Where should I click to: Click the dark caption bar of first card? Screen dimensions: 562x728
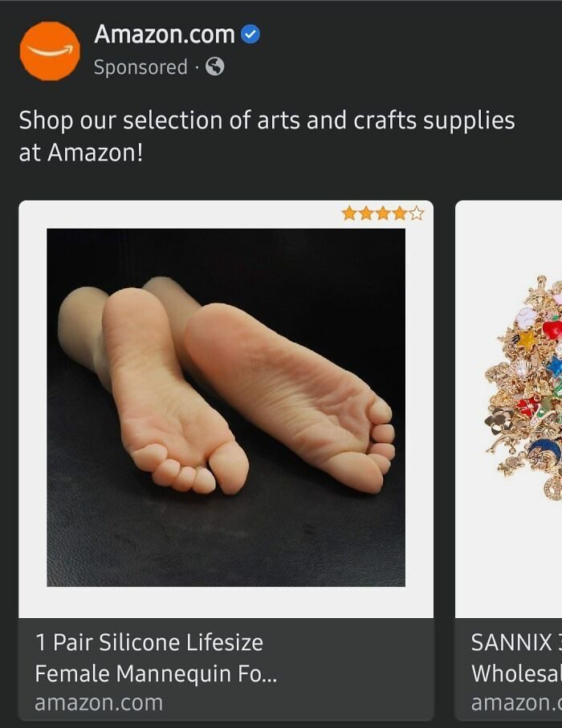[x=226, y=669]
